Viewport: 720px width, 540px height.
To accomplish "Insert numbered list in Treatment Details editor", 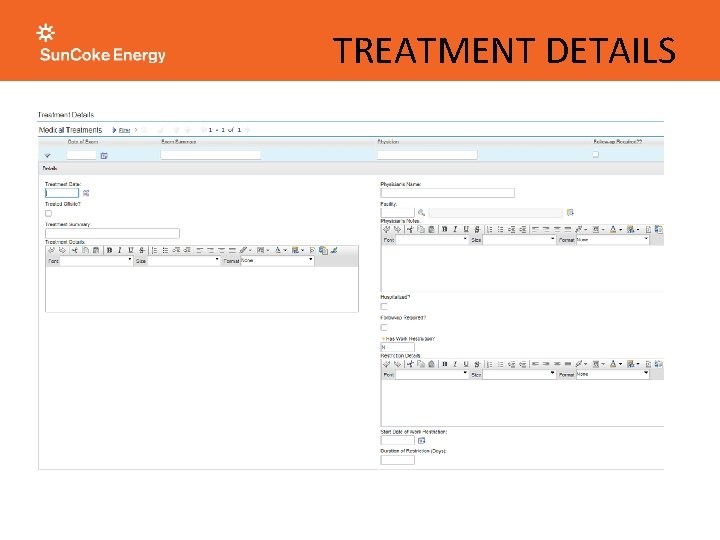I will click(x=155, y=250).
